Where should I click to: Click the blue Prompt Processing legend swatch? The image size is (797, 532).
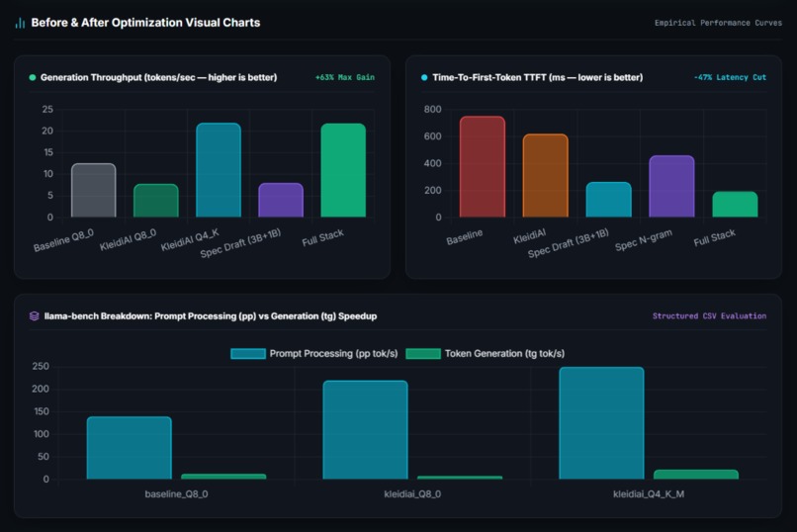[248, 354]
